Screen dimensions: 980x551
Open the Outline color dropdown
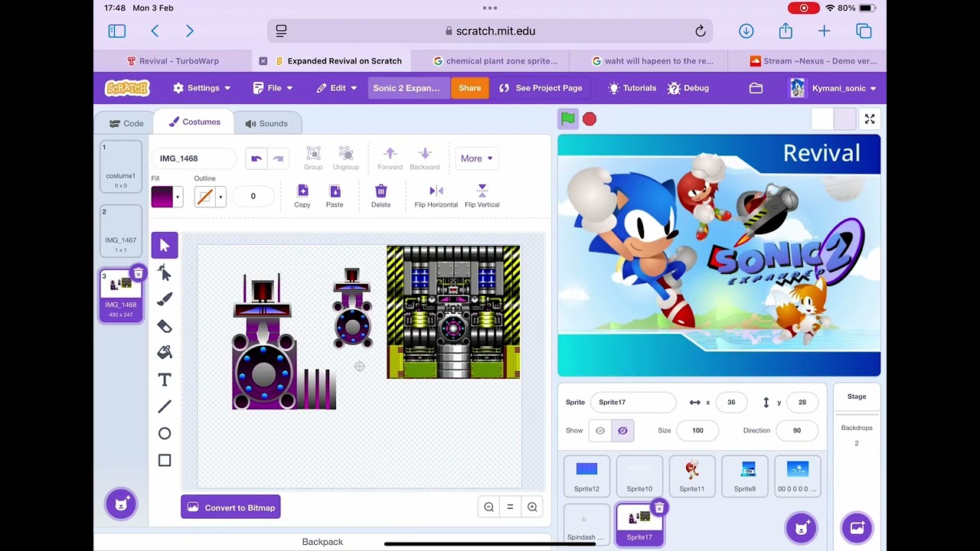(x=210, y=197)
